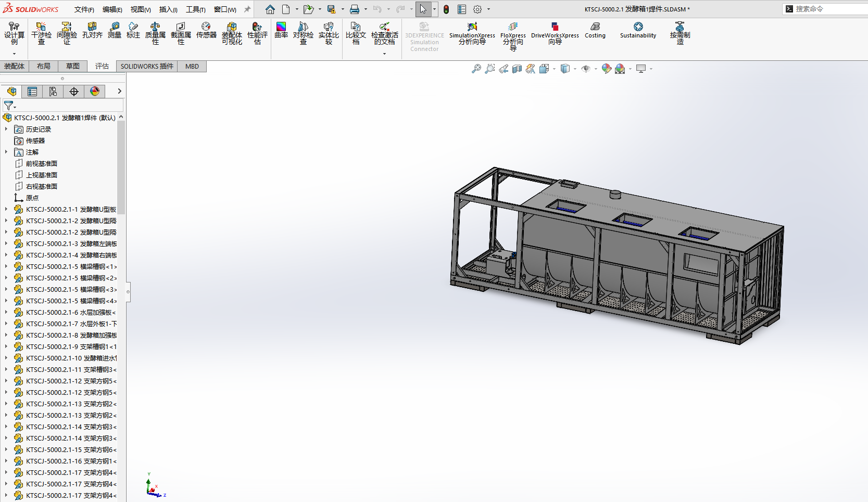The image size is (868, 502).
Task: Select the 前视基准面 front plane item
Action: (41, 163)
